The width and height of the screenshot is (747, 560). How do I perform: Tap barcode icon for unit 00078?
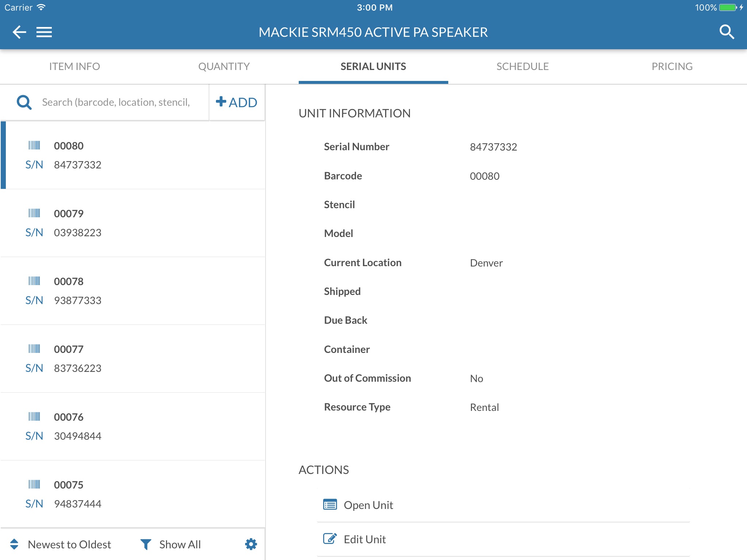(x=34, y=281)
